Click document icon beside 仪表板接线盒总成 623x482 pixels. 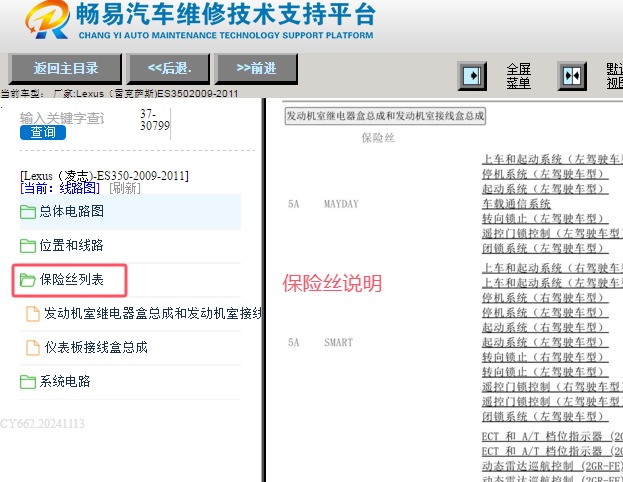point(33,348)
